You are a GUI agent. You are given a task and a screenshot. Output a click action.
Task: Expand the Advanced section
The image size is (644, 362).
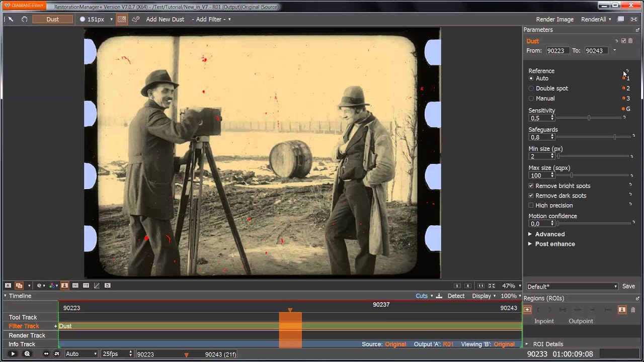tap(546, 234)
